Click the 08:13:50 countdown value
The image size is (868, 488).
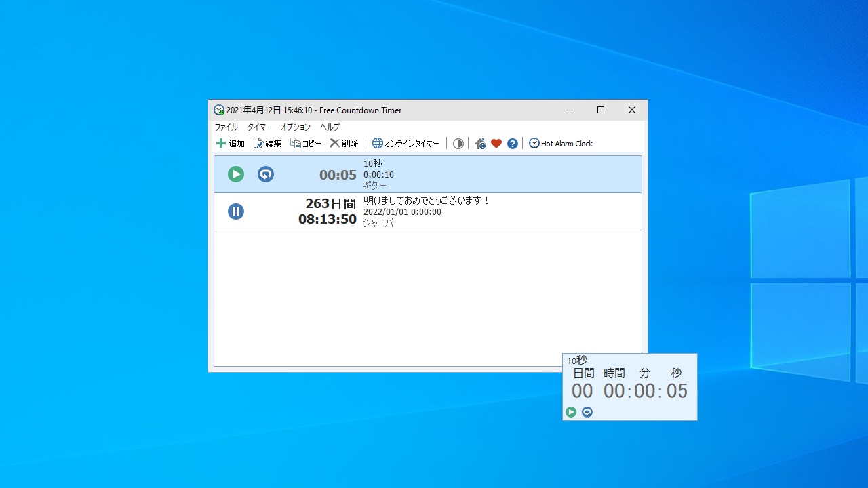click(328, 219)
